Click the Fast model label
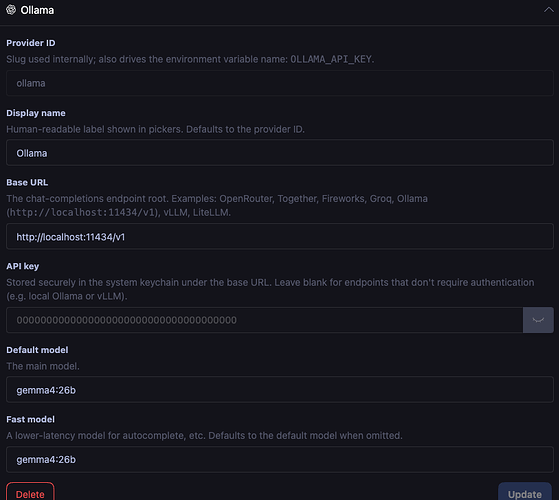 [x=30, y=419]
